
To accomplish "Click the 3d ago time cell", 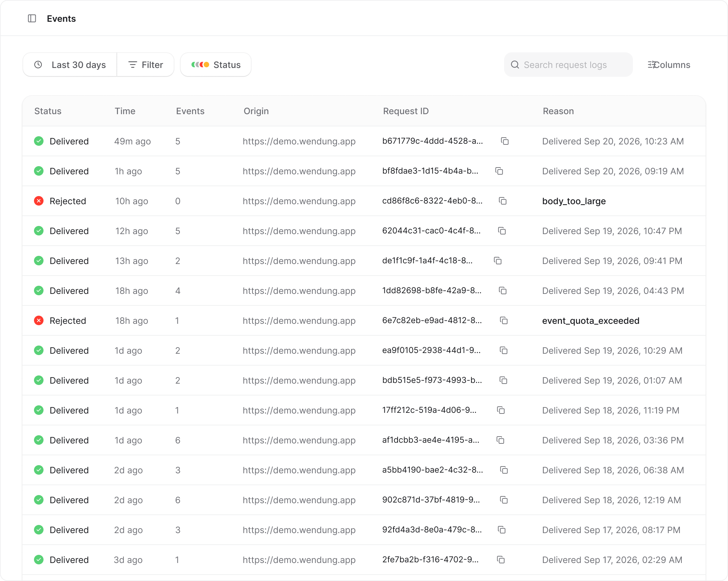I will pos(128,560).
